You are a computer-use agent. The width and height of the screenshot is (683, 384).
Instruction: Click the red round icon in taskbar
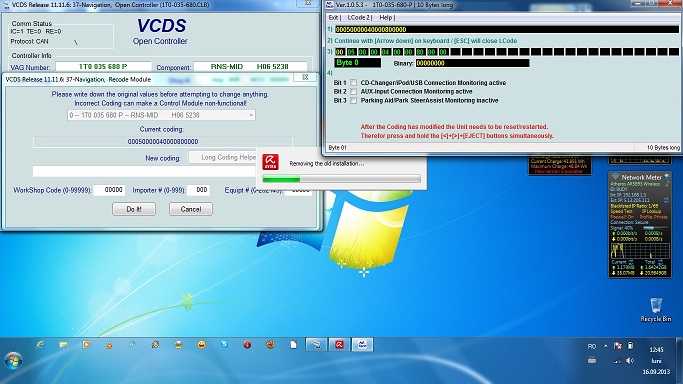pos(247,344)
